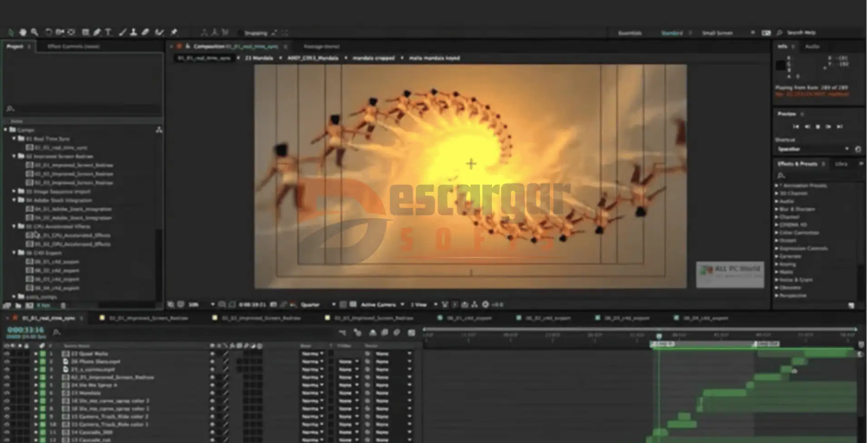Expand the Color Correction effects category

pos(777,233)
